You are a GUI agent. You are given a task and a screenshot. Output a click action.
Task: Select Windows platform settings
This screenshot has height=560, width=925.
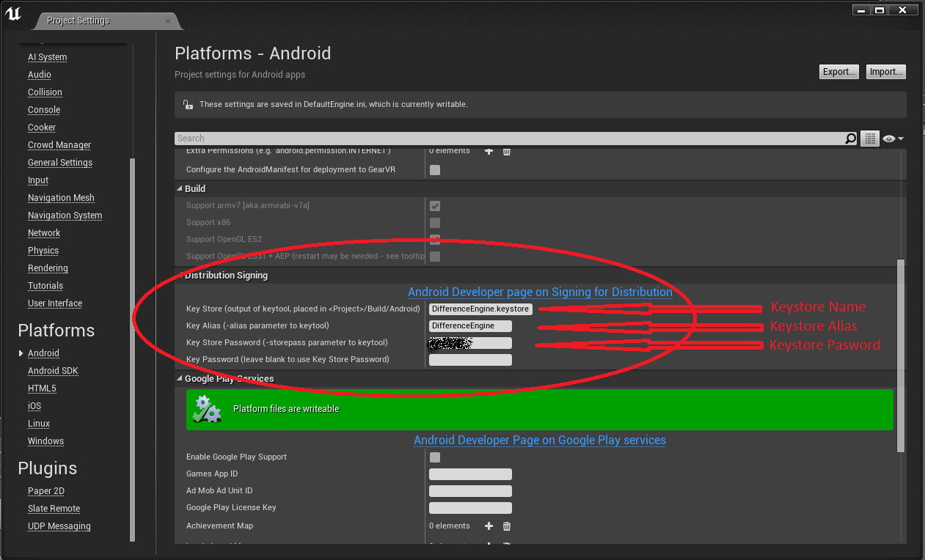point(45,441)
